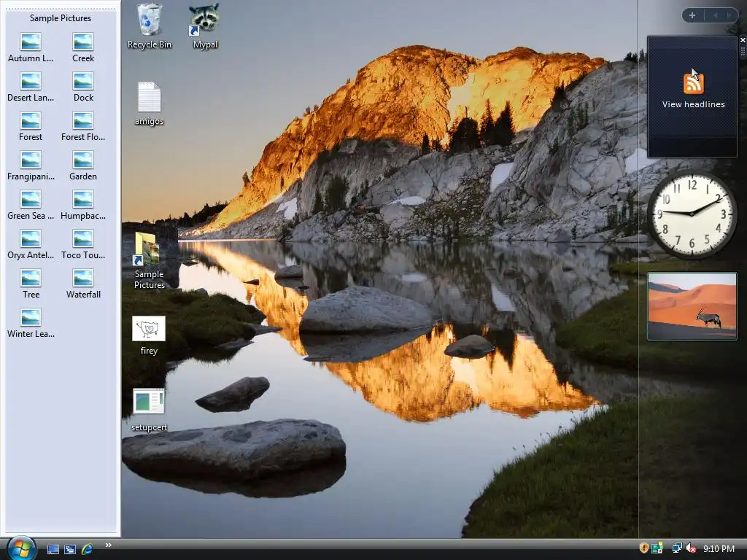Go to previous sidebar gadget page arrow

(715, 16)
